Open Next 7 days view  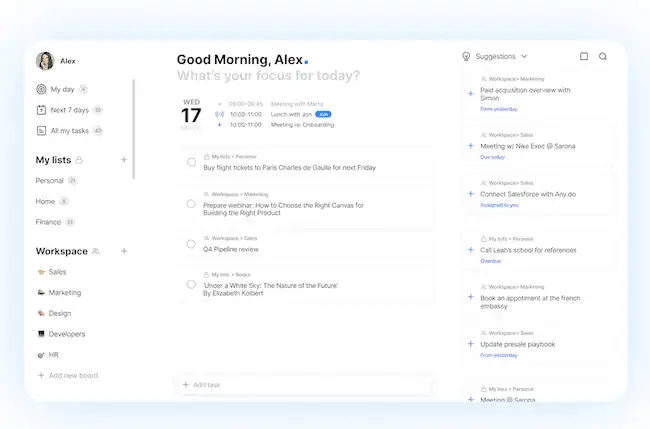coord(69,110)
